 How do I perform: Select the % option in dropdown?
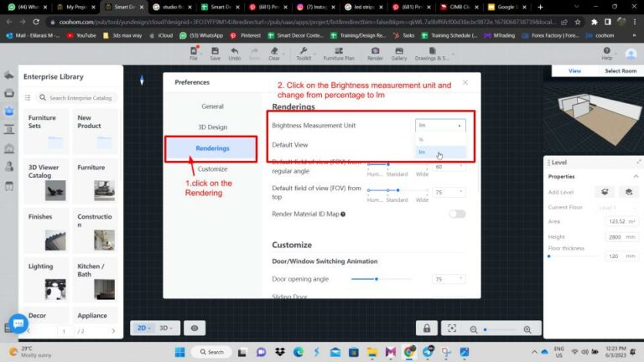coord(440,140)
